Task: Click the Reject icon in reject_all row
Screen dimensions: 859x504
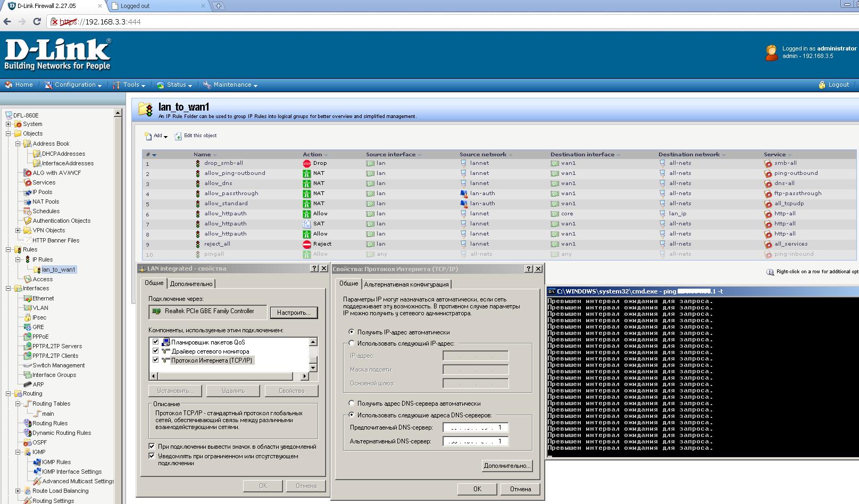Action: coord(307,245)
